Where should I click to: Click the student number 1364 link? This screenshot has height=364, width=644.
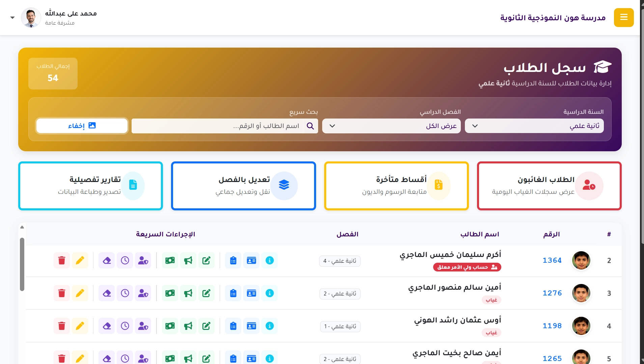(x=552, y=260)
